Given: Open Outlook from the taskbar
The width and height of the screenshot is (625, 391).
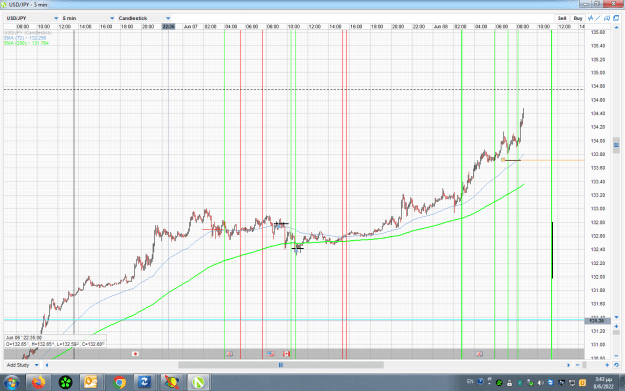Looking at the screenshot, I should [x=90, y=383].
